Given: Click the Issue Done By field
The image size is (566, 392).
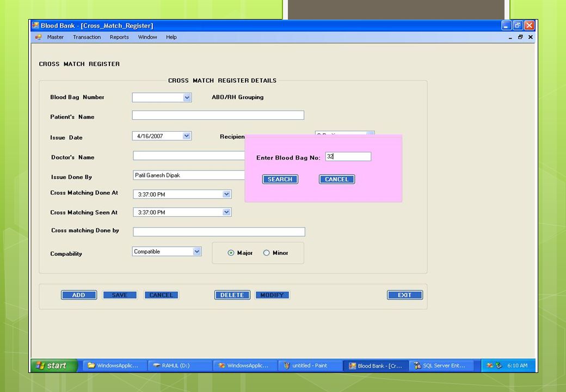Looking at the screenshot, I should coord(189,175).
